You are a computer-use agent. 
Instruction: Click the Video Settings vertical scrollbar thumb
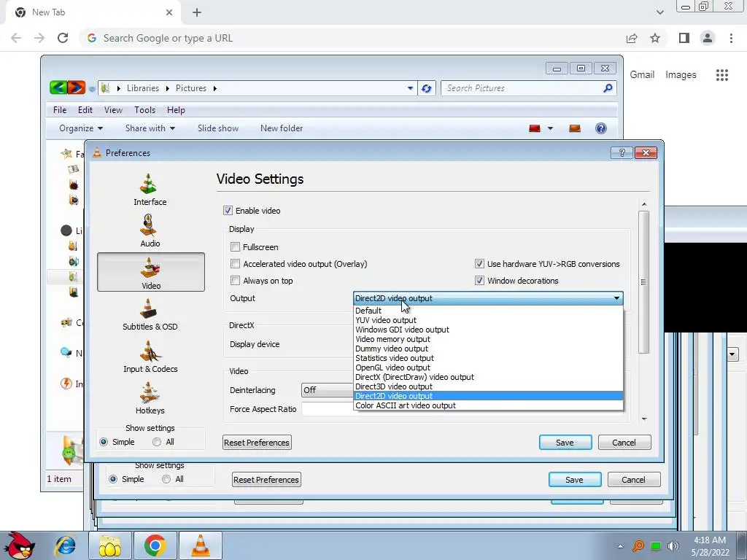coord(643,282)
